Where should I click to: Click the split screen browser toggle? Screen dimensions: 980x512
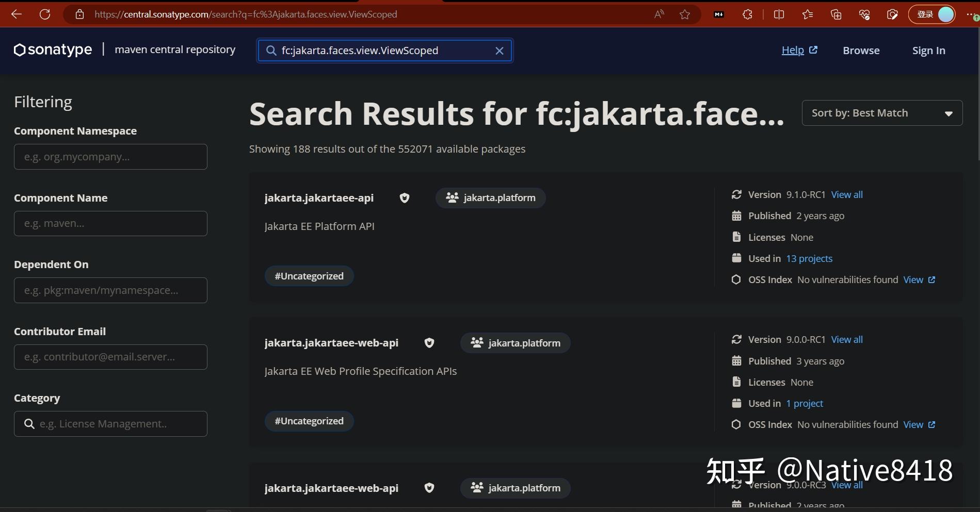779,14
